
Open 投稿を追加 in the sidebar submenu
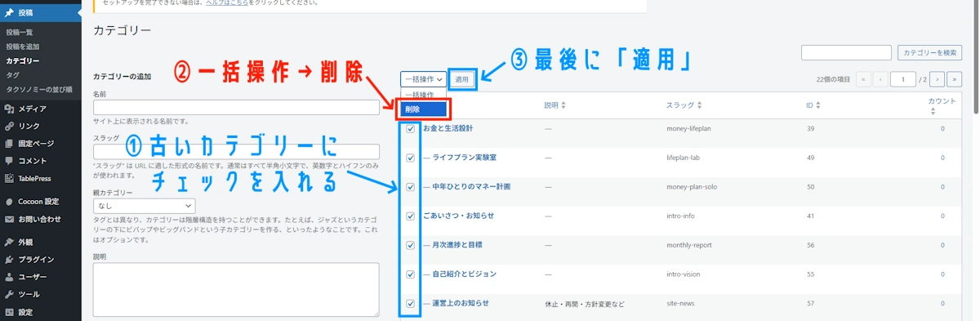click(23, 47)
